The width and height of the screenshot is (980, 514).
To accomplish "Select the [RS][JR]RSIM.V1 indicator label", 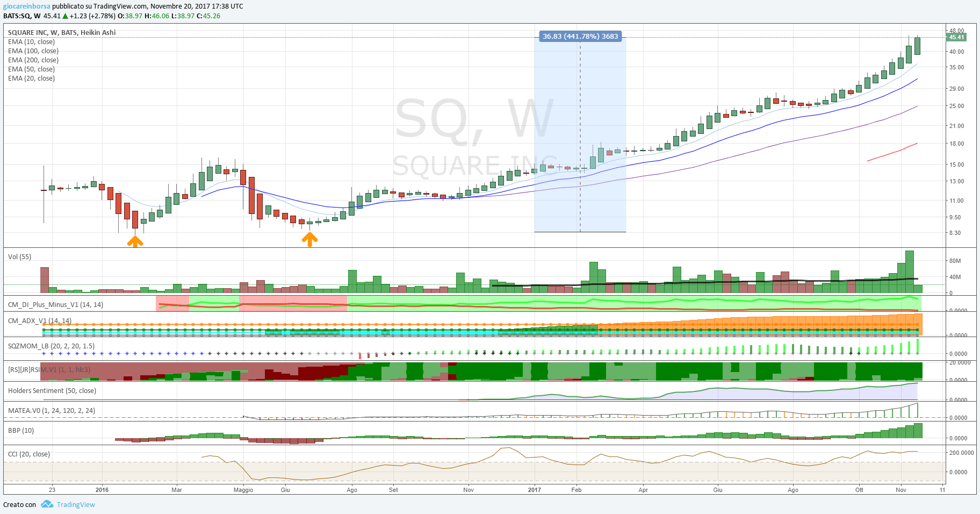I will (x=49, y=370).
